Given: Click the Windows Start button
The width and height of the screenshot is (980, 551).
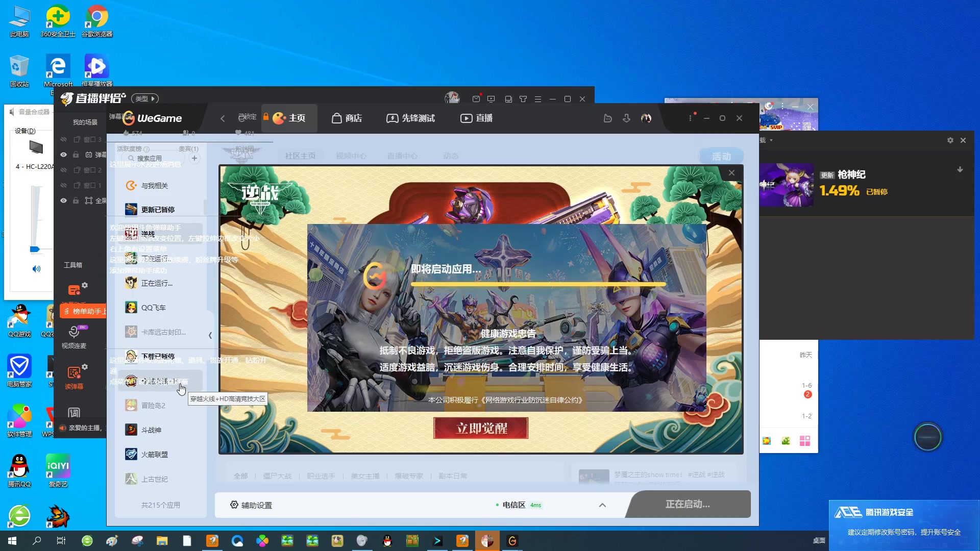Looking at the screenshot, I should [x=12, y=541].
